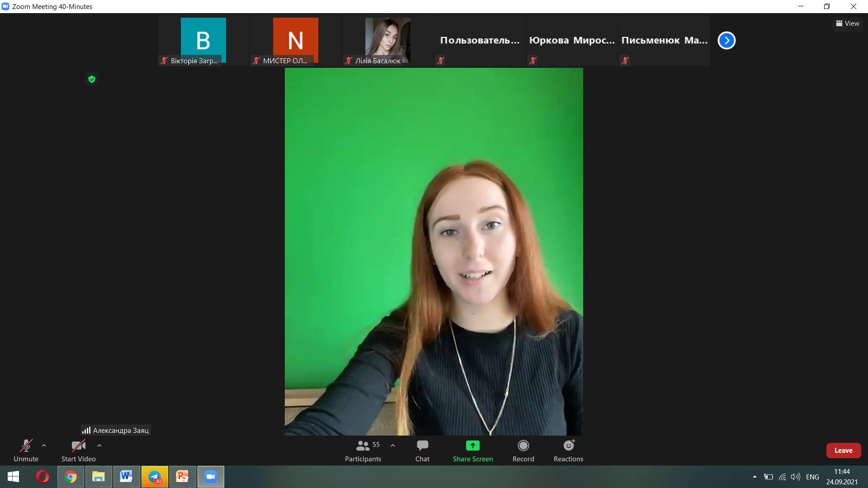
Task: Unmute the microphone
Action: (x=26, y=446)
